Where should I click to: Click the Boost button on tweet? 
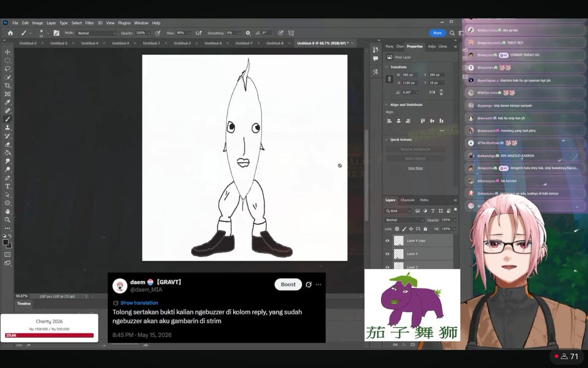pyautogui.click(x=288, y=285)
